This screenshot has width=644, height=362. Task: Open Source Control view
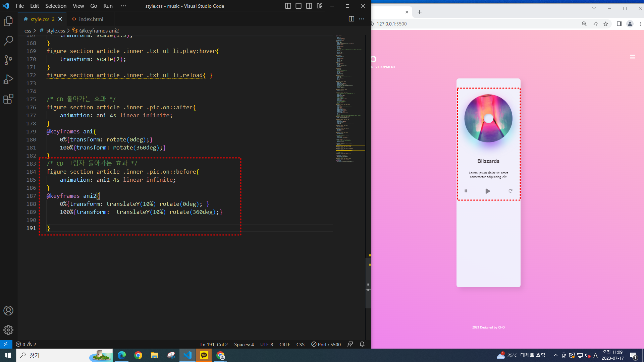click(x=8, y=60)
